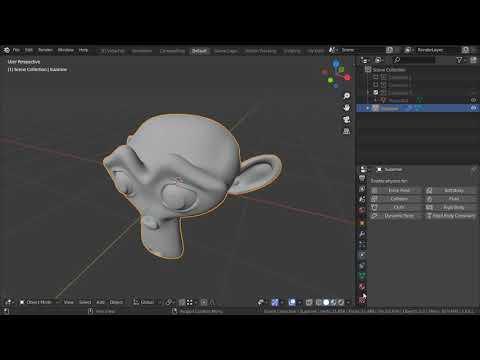Click the blue Z axis gizmo ball
Image resolution: width=480 pixels, height=360 pixels.
pos(335,63)
